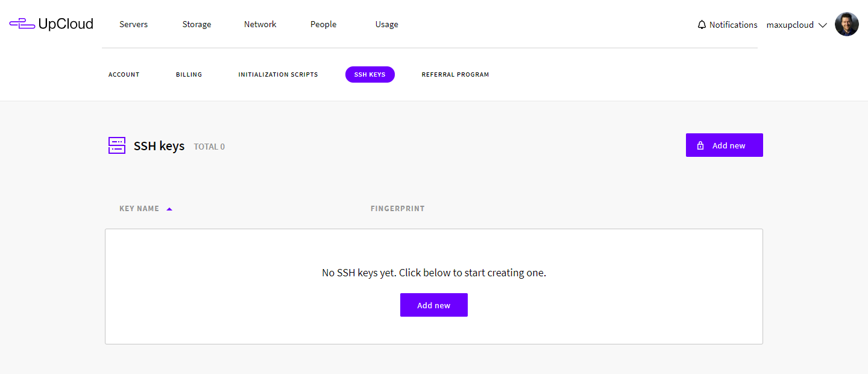Navigate to the People page
This screenshot has height=374, width=868.
click(x=323, y=24)
